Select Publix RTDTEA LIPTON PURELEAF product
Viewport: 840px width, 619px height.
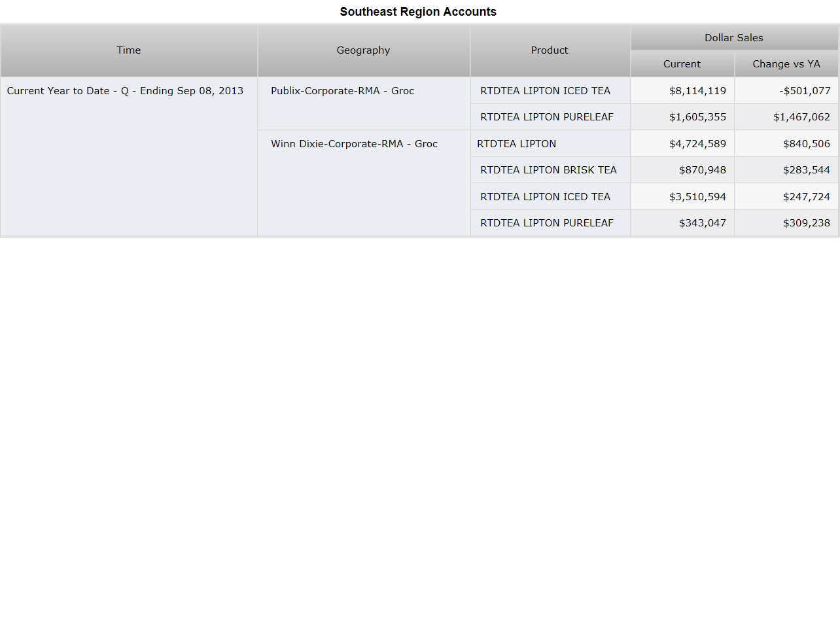(550, 117)
